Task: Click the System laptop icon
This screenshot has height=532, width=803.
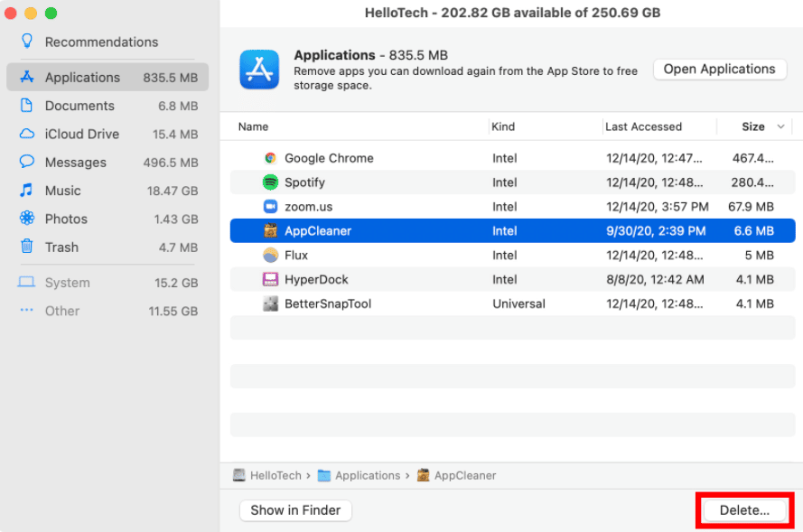Action: [26, 283]
